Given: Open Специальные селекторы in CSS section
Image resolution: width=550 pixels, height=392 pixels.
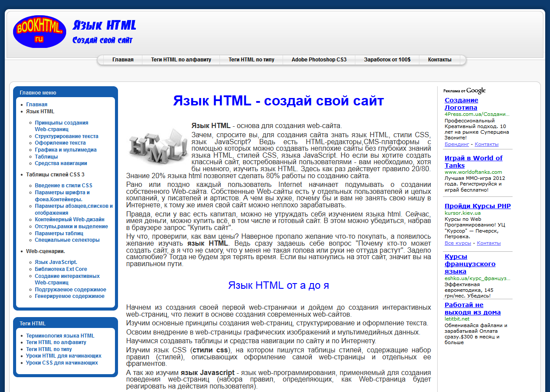Looking at the screenshot, I should pos(67,240).
